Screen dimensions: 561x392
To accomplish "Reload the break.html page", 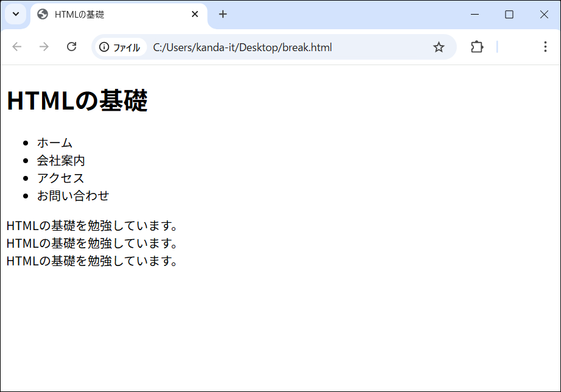I will [x=71, y=47].
